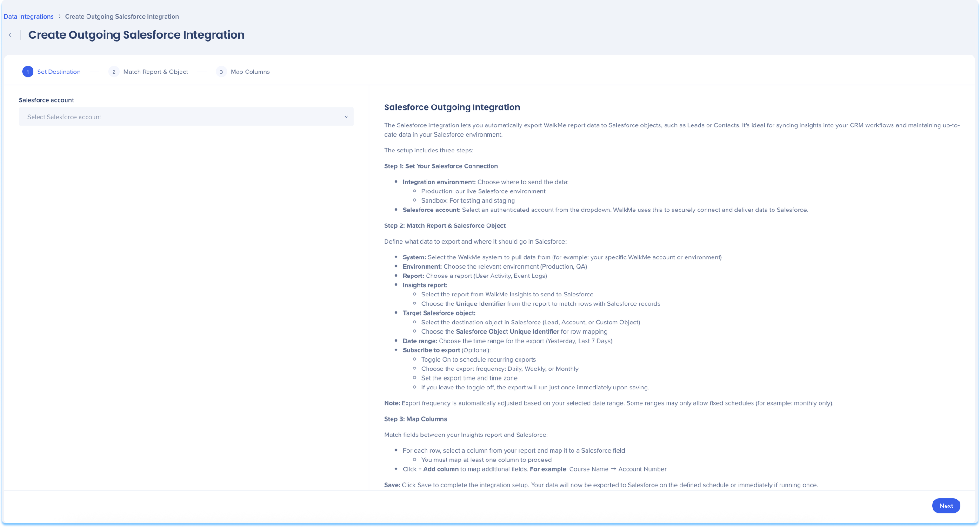Viewport: 980px width, 527px height.
Task: Select step 2 circle icon
Action: coord(113,72)
